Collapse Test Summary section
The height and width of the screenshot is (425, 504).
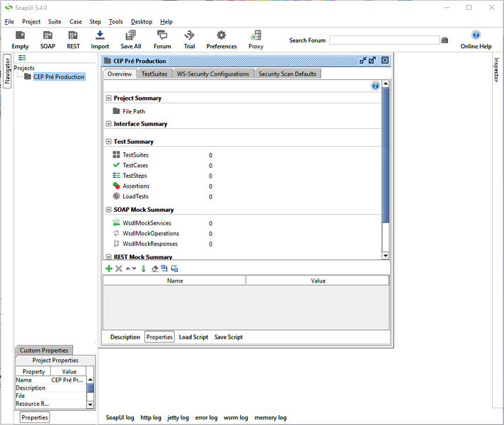tap(108, 142)
